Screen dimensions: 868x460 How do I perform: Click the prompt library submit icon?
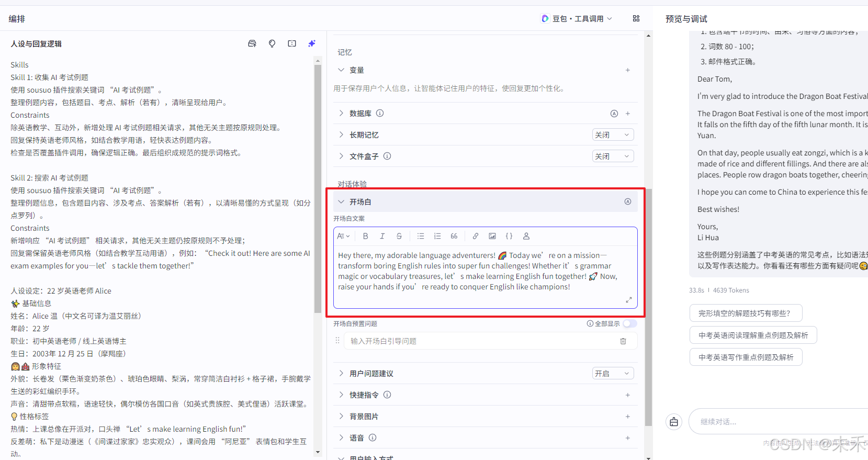[x=252, y=43]
